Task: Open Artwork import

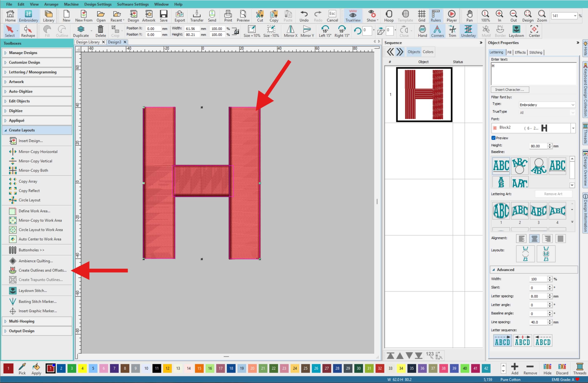Action: (x=149, y=16)
